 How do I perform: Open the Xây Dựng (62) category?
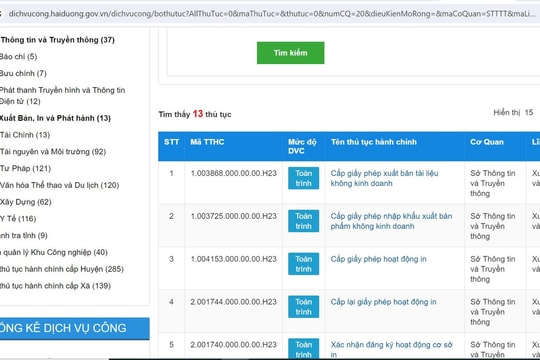click(x=25, y=202)
